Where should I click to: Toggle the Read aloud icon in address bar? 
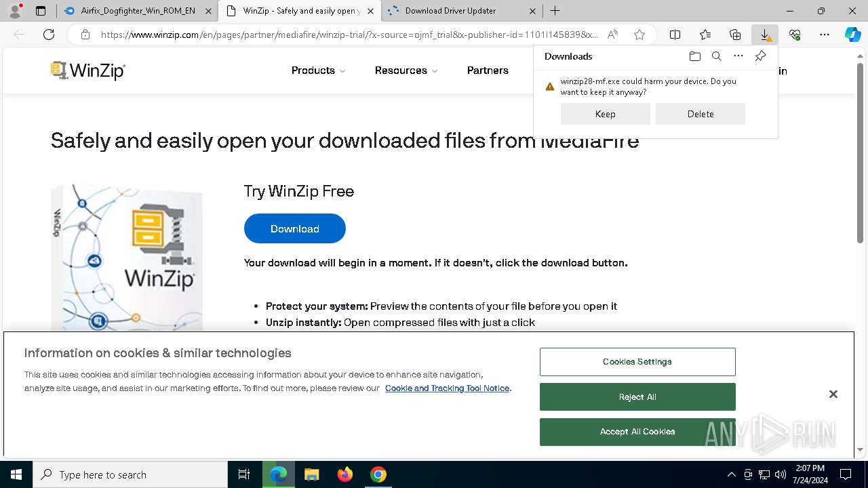(x=612, y=35)
